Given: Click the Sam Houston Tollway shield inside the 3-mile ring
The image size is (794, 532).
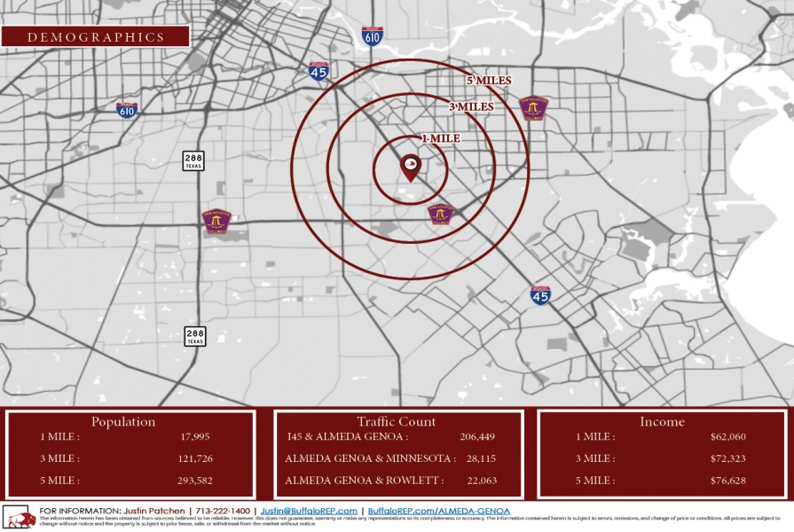Looking at the screenshot, I should pos(439,214).
